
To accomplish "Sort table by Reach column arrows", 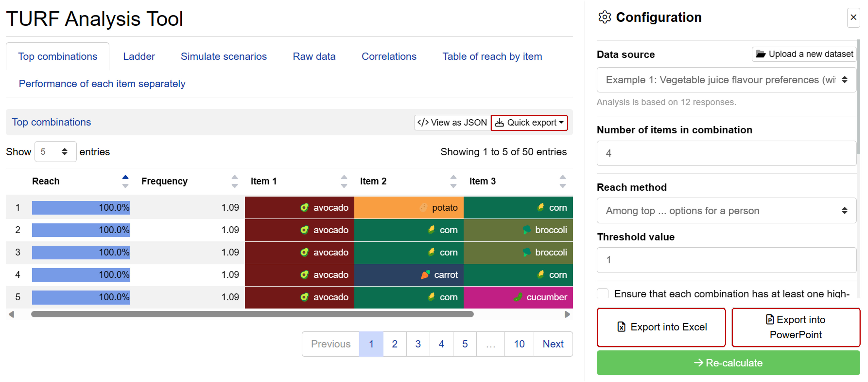I will coord(125,181).
